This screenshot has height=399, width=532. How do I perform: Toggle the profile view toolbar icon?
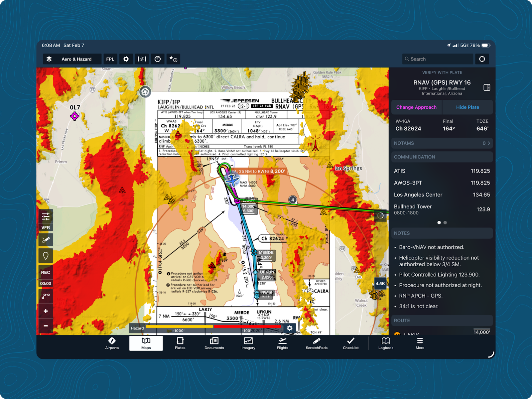pos(142,59)
